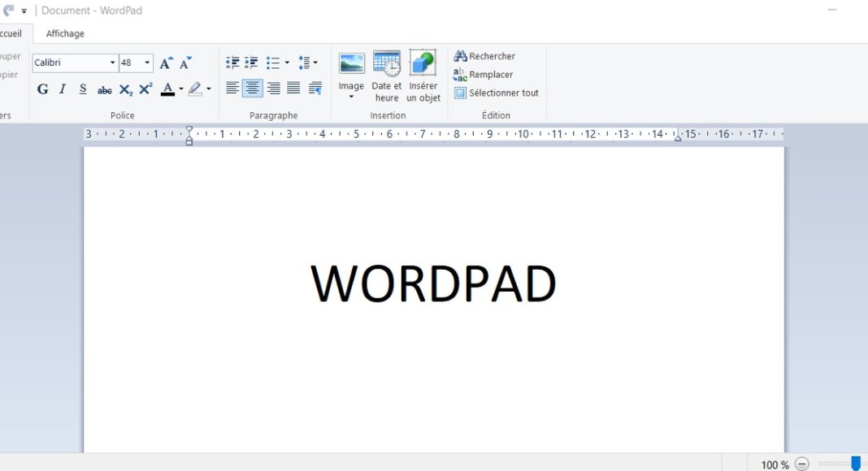Open font color dropdown arrow
The image size is (868, 471).
[181, 89]
